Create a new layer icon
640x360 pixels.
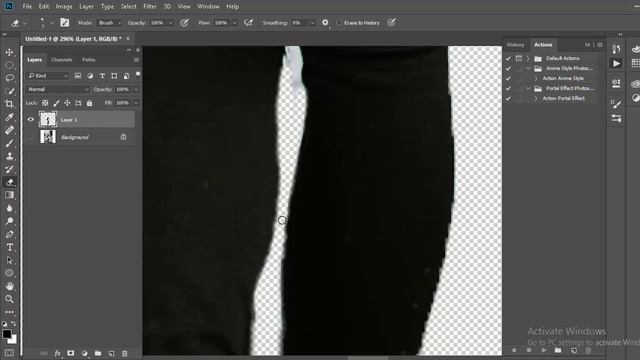[111, 353]
